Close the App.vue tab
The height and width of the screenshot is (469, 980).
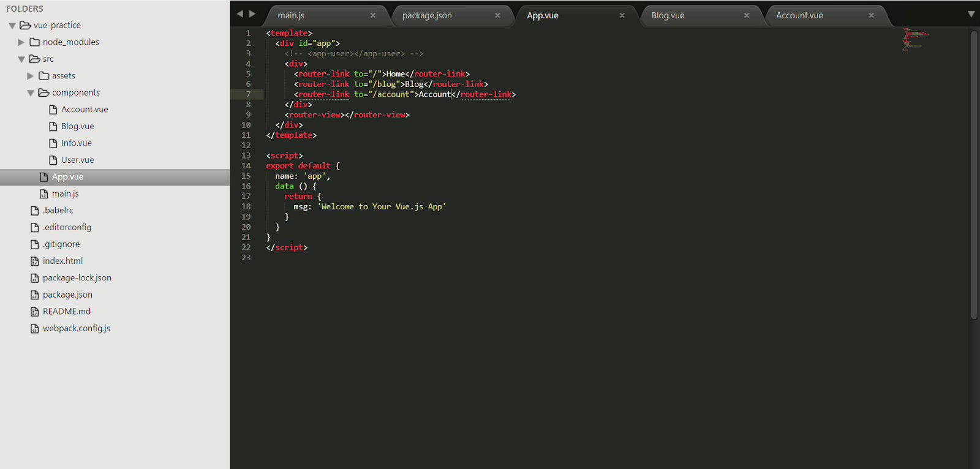coord(622,15)
